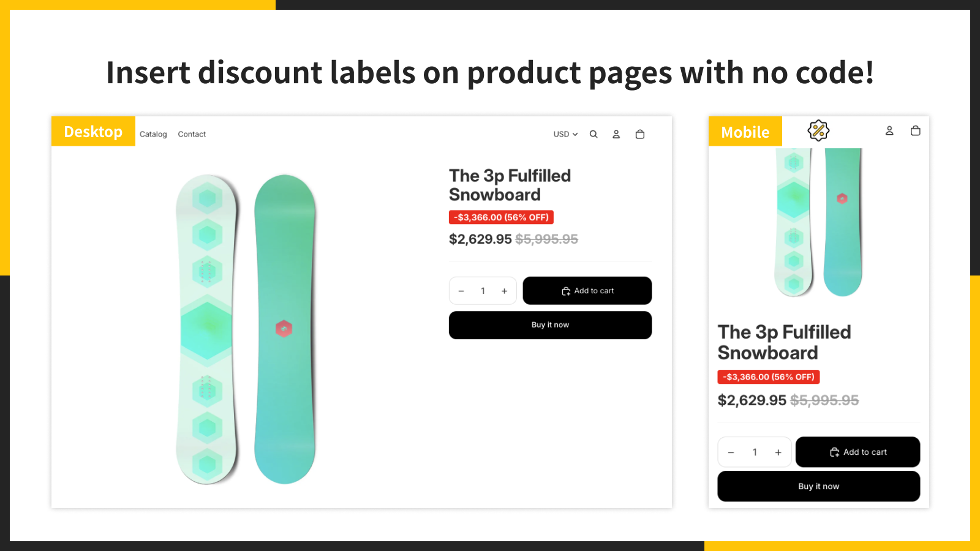Open the desktop shopping cart icon

(640, 134)
